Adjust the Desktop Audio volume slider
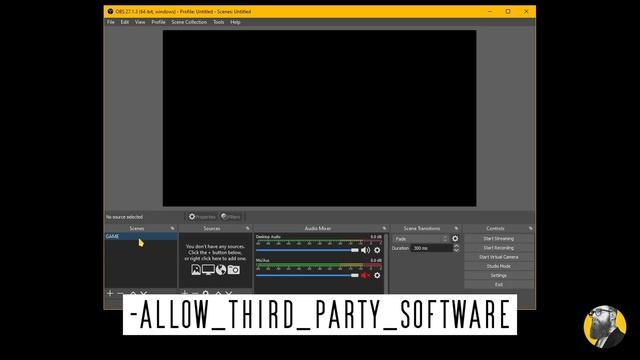Screen dimensions: 640x360 coord(307,250)
